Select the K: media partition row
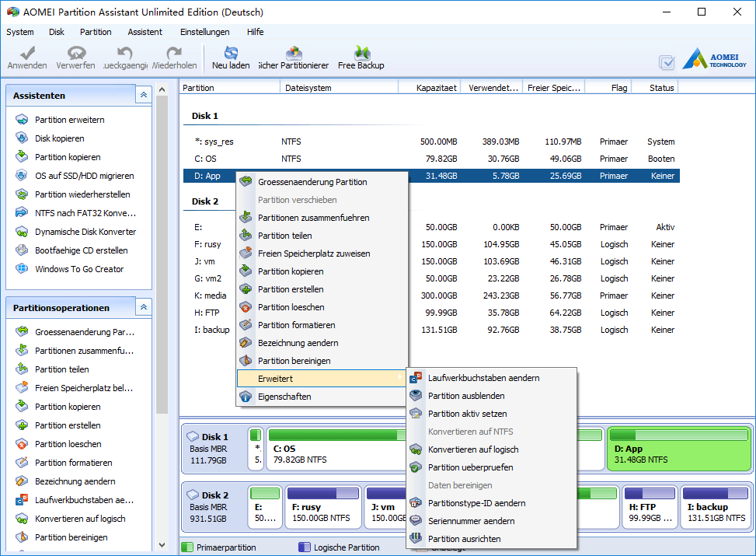This screenshot has width=756, height=556. (x=431, y=295)
